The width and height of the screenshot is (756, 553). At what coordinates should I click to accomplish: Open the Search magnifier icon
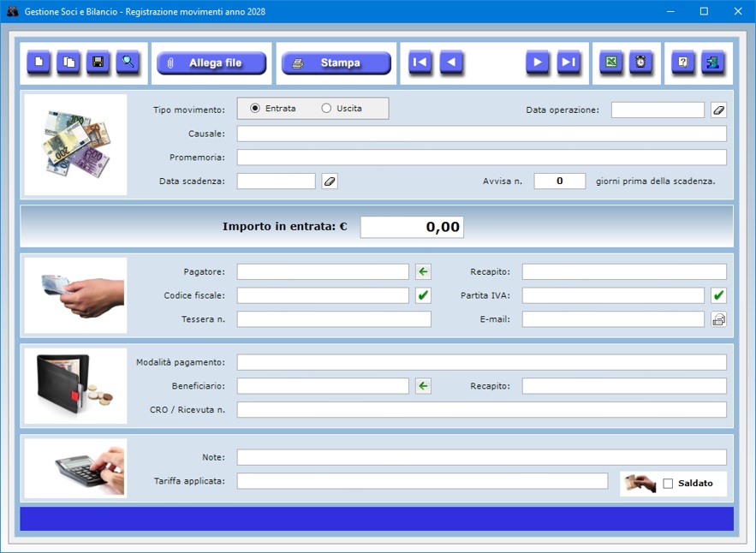pyautogui.click(x=128, y=62)
